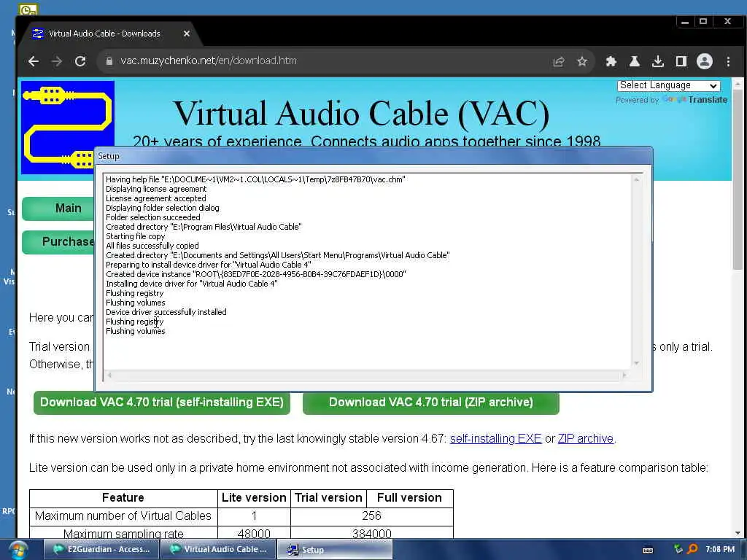Open the 4.67 ZIP archive link
Screen dimensions: 747x560
point(586,438)
